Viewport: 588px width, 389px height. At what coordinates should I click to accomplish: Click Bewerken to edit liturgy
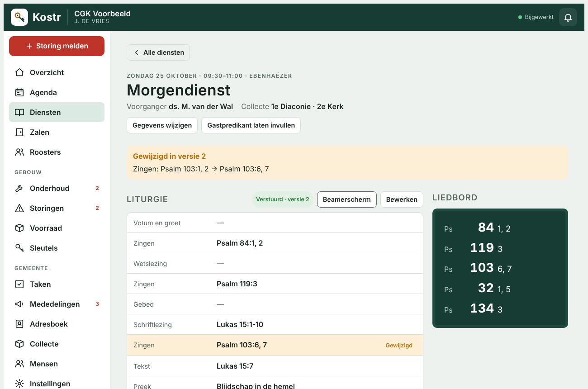(x=402, y=199)
